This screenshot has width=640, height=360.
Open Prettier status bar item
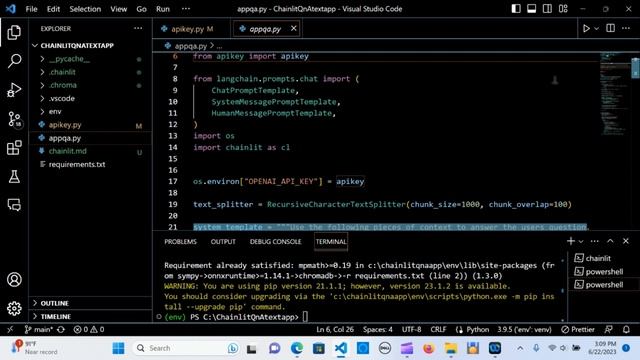[x=578, y=329]
